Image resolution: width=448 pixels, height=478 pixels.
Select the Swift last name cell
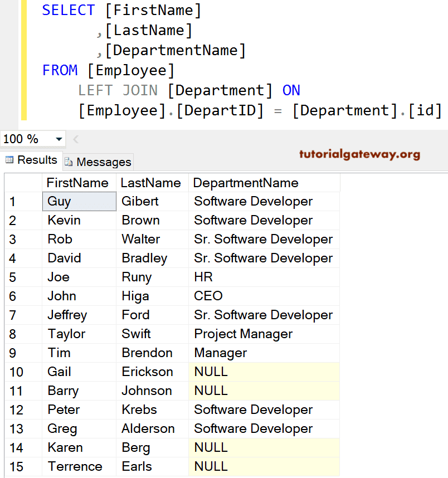point(152,334)
